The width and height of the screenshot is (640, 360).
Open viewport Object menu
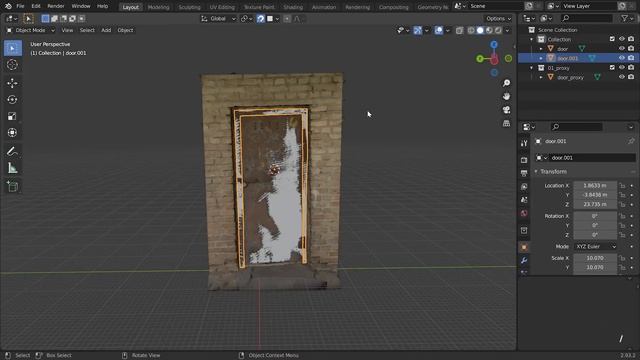(125, 30)
